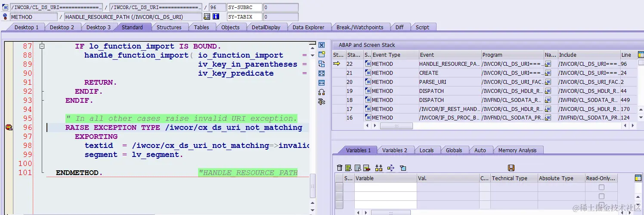Open the DetailDisplay tab
644x215 pixels.
tap(266, 27)
